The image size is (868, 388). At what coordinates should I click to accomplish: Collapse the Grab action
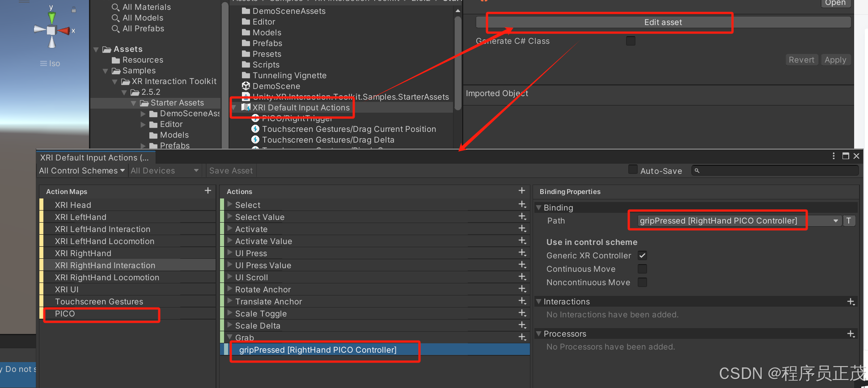(x=229, y=337)
